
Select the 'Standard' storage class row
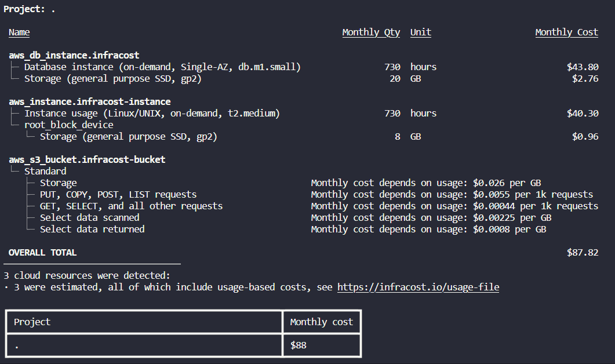pyautogui.click(x=45, y=172)
